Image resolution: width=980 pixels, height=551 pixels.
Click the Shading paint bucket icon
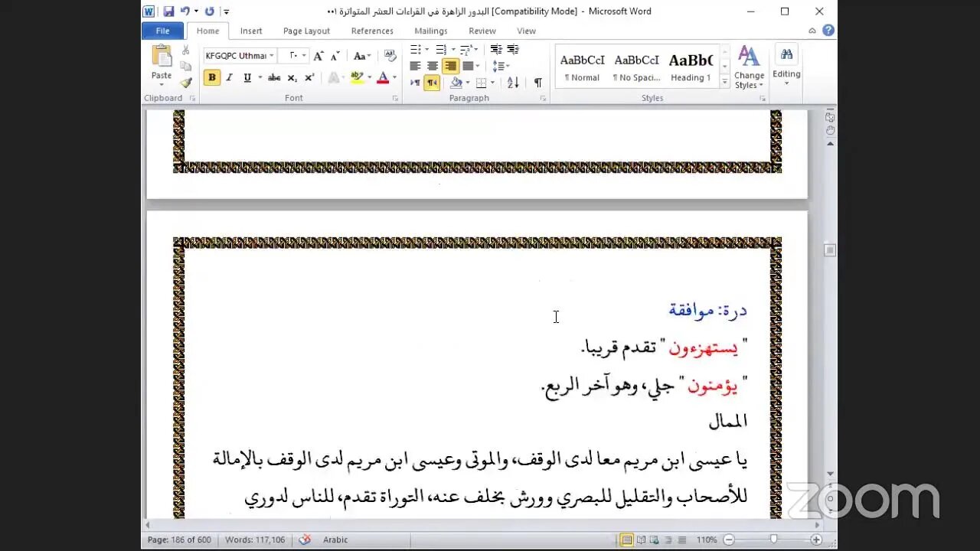[456, 83]
